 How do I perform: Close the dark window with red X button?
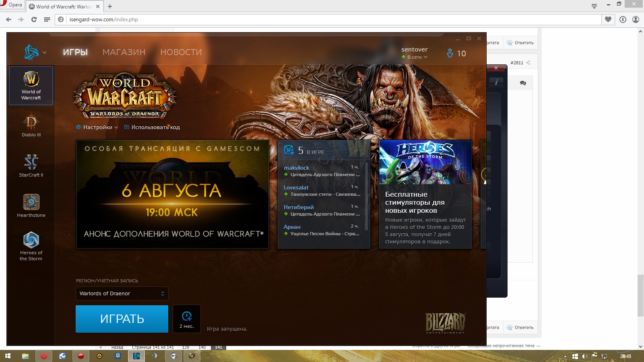point(496,68)
